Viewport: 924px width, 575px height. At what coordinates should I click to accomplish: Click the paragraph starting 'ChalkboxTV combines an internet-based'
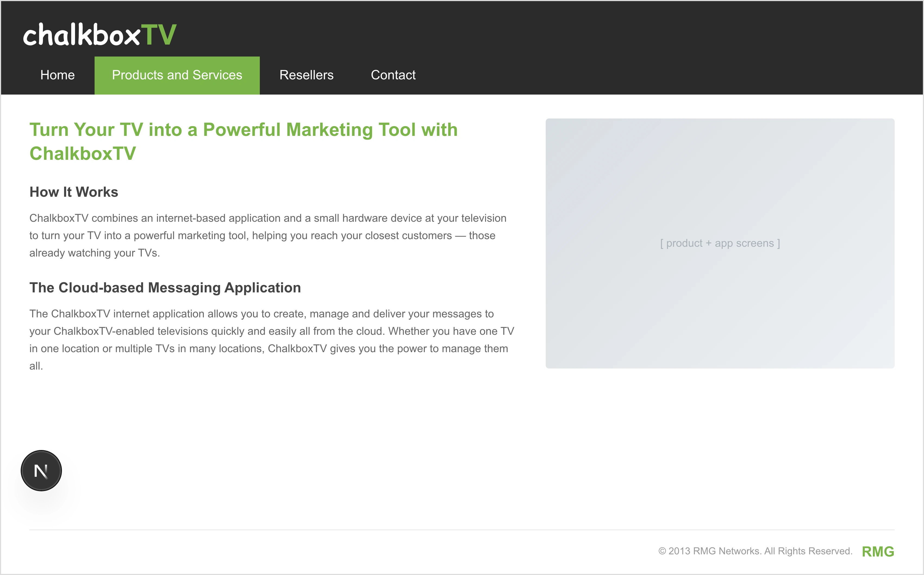click(x=268, y=235)
